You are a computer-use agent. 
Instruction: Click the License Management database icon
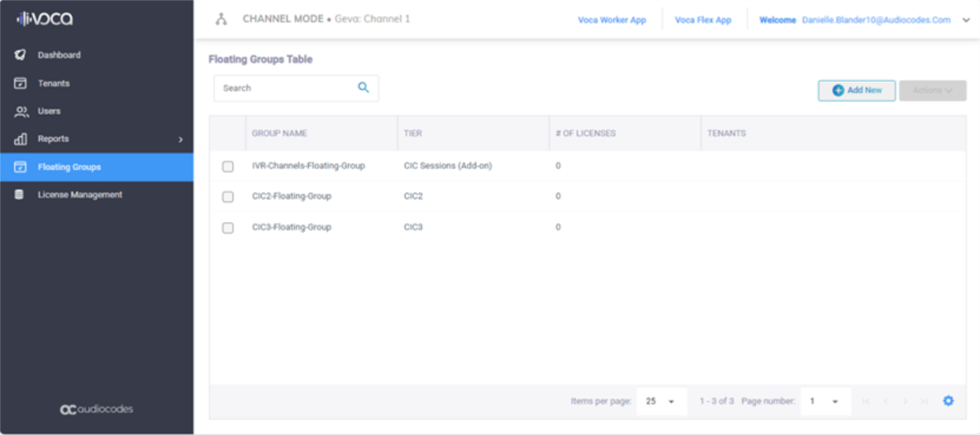(20, 195)
